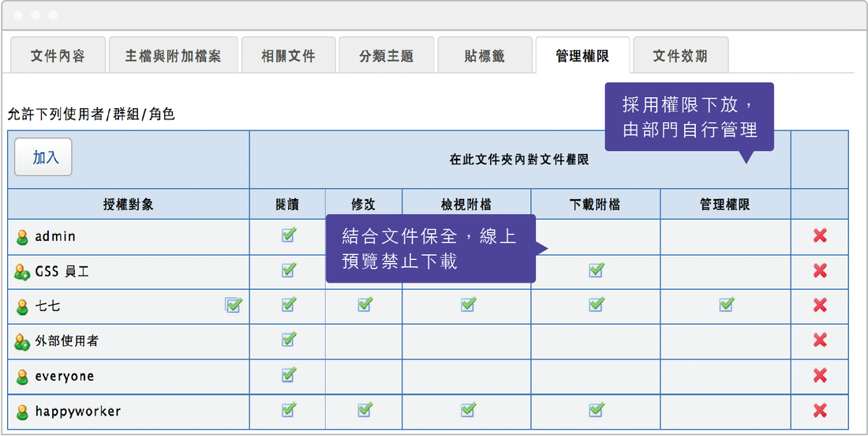Viewport: 868px width, 436px height.
Task: Uncheck 閱讀 for 七七
Action: [x=288, y=304]
